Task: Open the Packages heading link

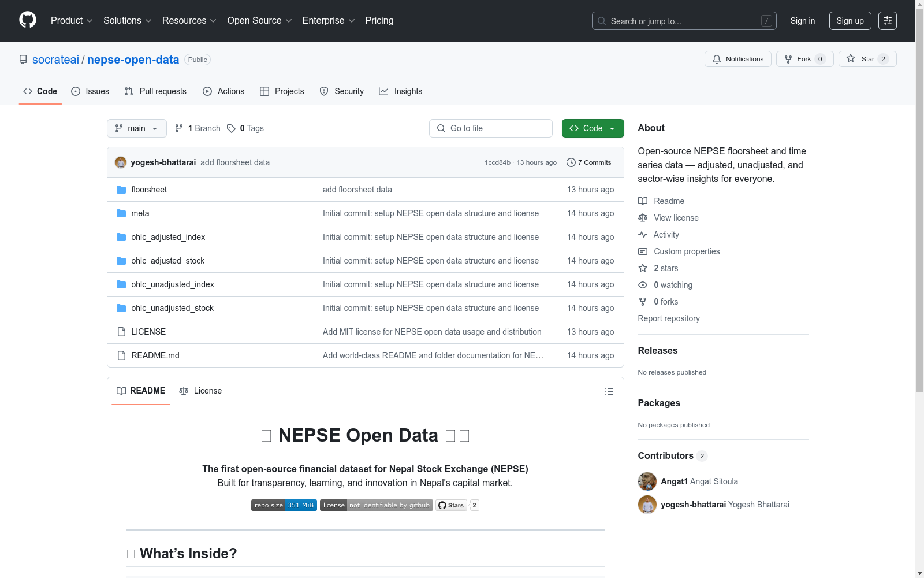Action: 659,403
